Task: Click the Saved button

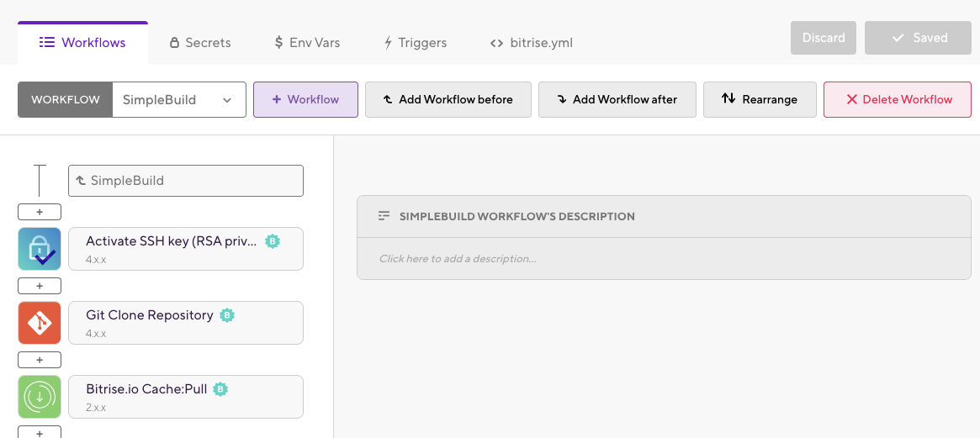Action: [x=918, y=38]
